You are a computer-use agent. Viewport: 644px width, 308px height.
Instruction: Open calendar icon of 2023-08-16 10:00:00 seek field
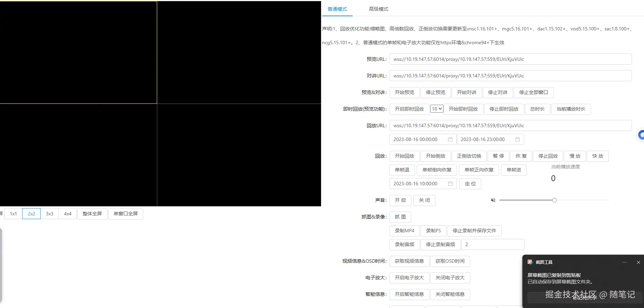pyautogui.click(x=450, y=184)
